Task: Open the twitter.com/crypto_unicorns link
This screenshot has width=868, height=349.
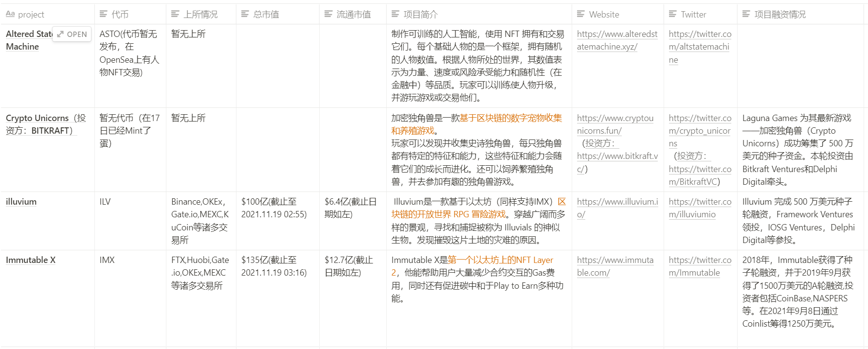Action: [x=700, y=131]
